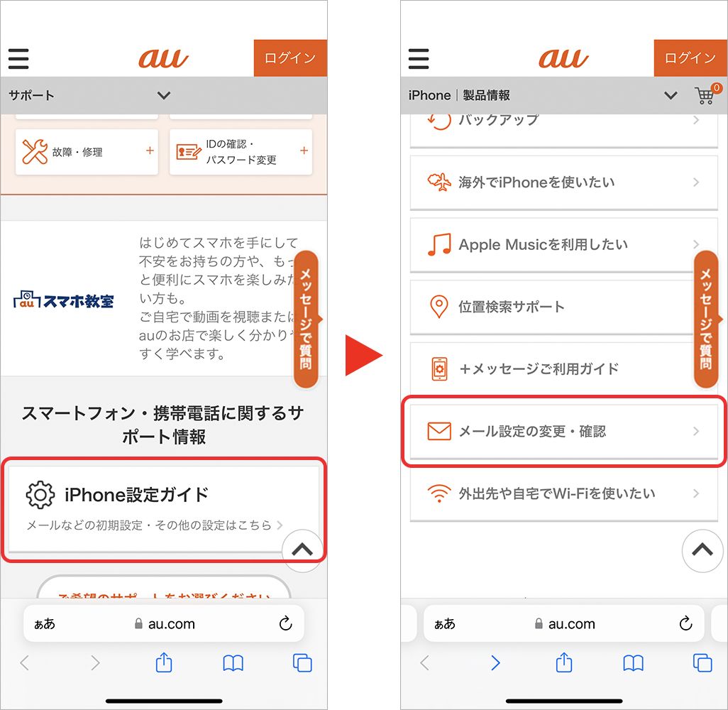Tap ぁあ reader button on left Safari
This screenshot has width=728, height=710.
pos(45,624)
